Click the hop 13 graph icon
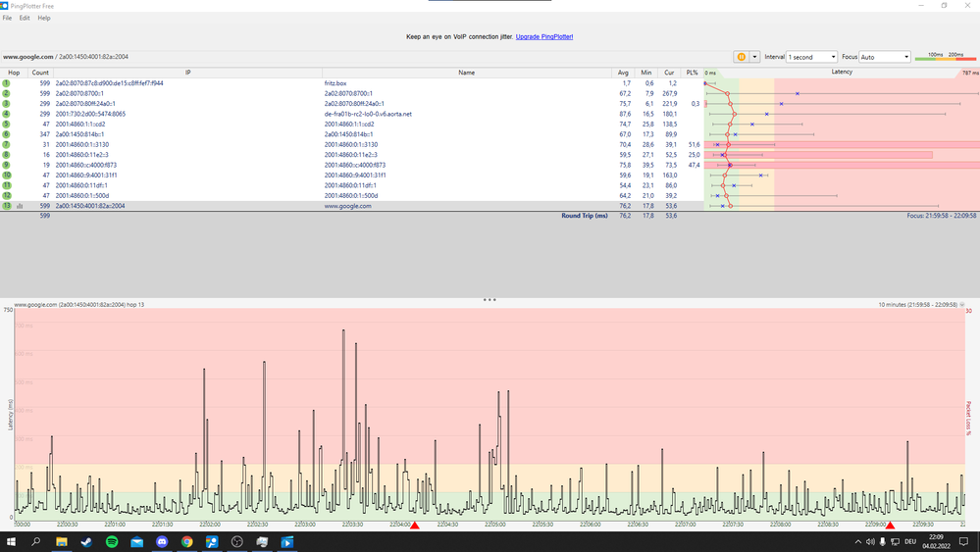This screenshot has height=552, width=980. point(20,207)
